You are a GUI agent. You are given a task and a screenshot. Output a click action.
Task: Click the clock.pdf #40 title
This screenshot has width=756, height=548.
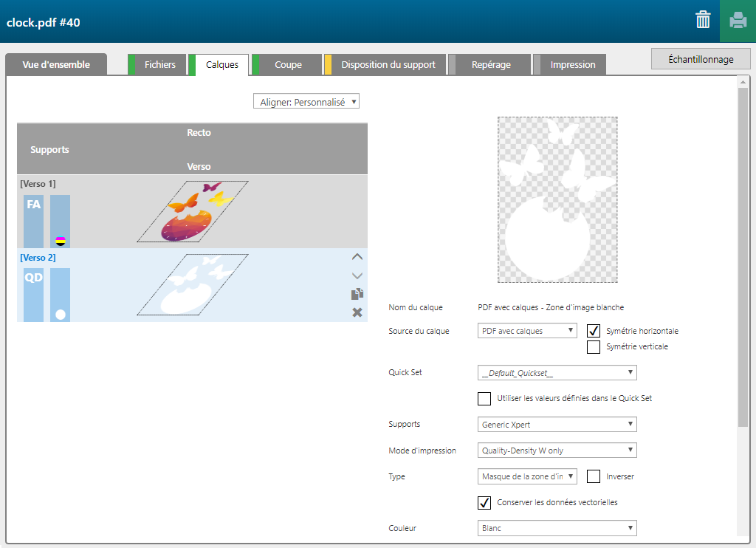tap(44, 22)
